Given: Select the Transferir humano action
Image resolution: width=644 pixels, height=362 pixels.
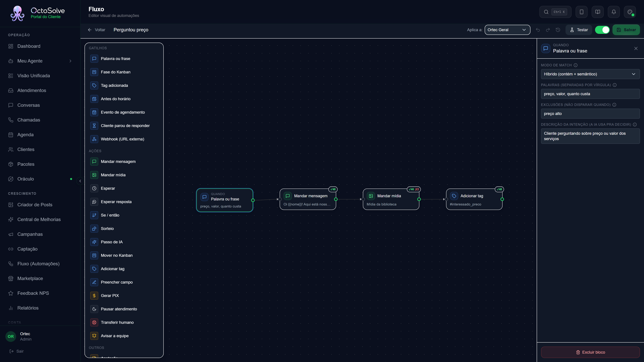Looking at the screenshot, I should (124, 322).
